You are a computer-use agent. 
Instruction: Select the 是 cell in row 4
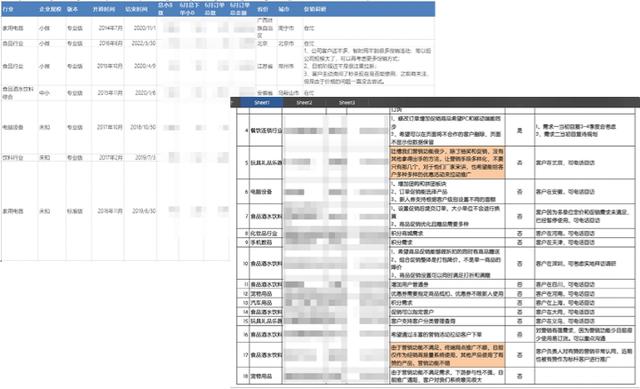point(520,130)
